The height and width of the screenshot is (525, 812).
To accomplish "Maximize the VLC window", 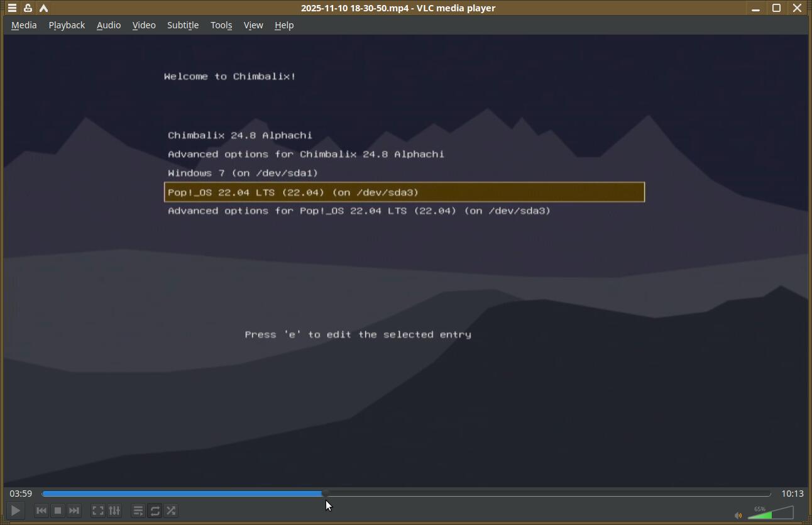I will tap(776, 8).
